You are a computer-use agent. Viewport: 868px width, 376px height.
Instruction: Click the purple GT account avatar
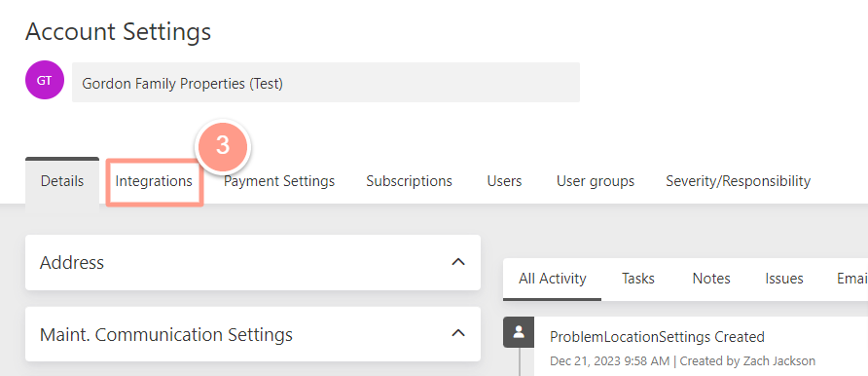pyautogui.click(x=45, y=80)
